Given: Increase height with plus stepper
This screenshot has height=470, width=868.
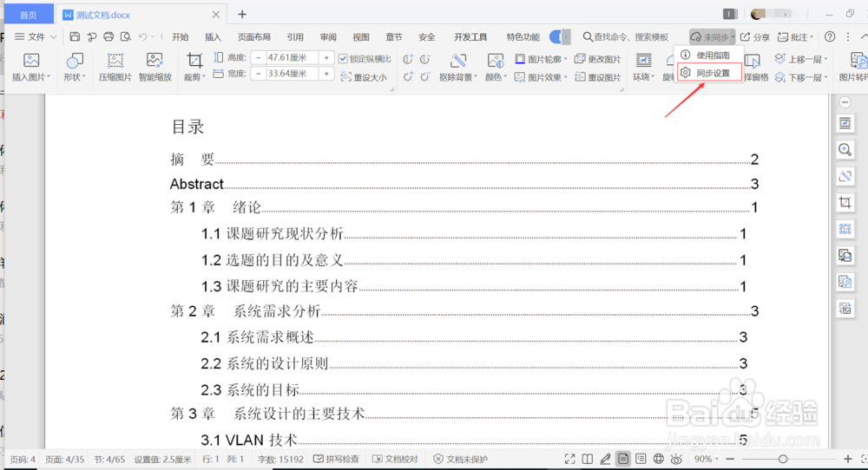Looking at the screenshot, I should (x=326, y=57).
